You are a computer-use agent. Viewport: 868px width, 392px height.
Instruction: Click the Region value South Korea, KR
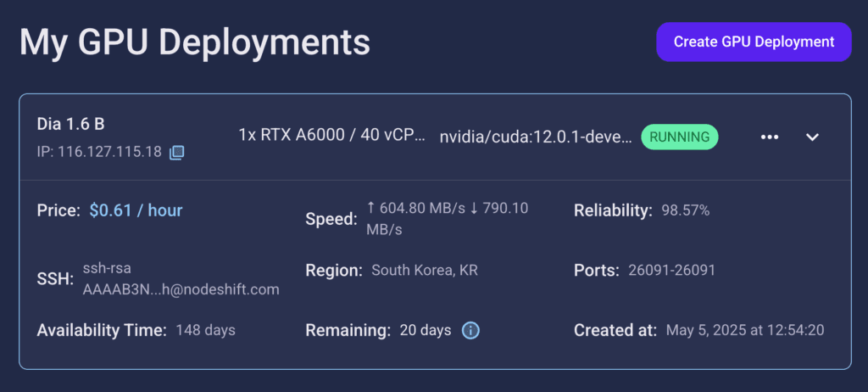point(425,271)
